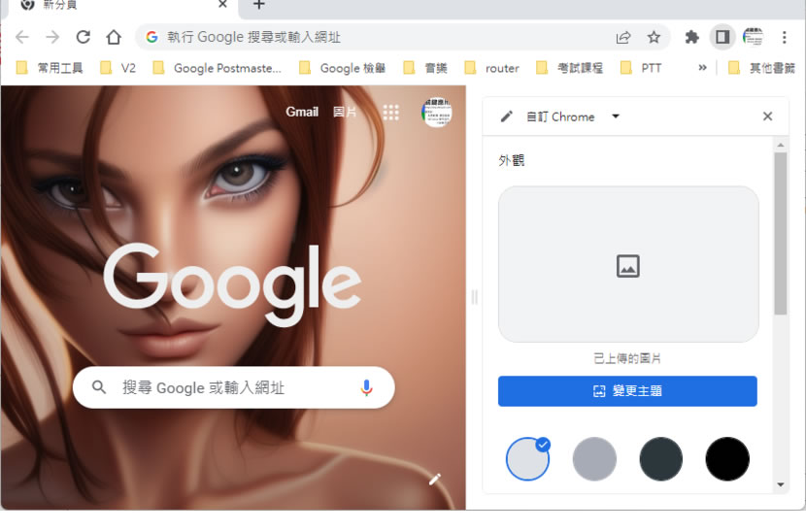Click the 外觀 section heading

511,160
